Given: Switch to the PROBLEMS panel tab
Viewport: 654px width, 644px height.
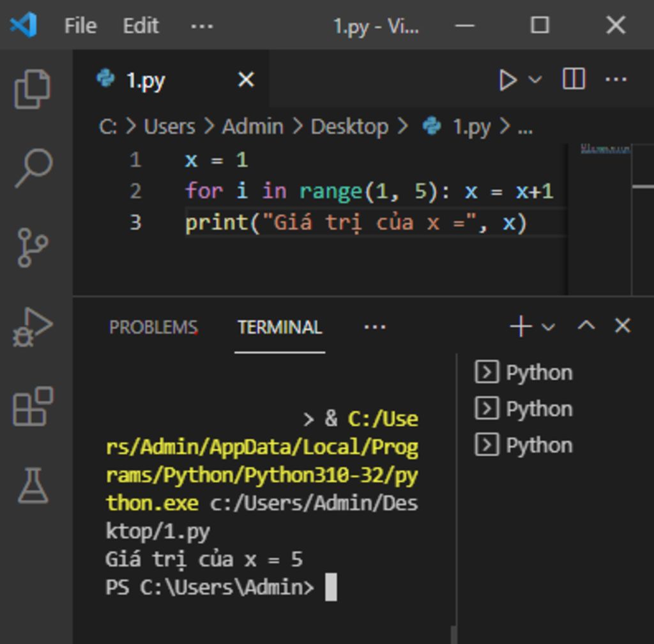Looking at the screenshot, I should [x=153, y=327].
